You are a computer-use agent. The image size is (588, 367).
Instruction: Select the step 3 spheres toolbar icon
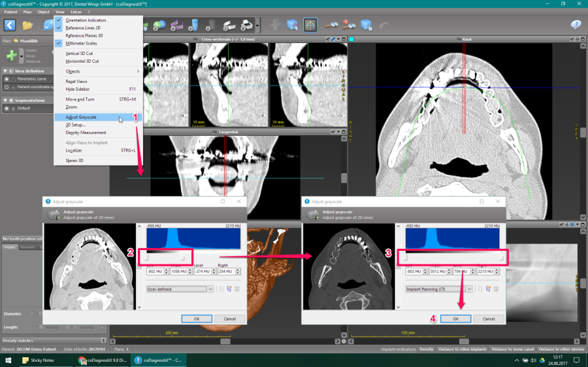pos(159,25)
